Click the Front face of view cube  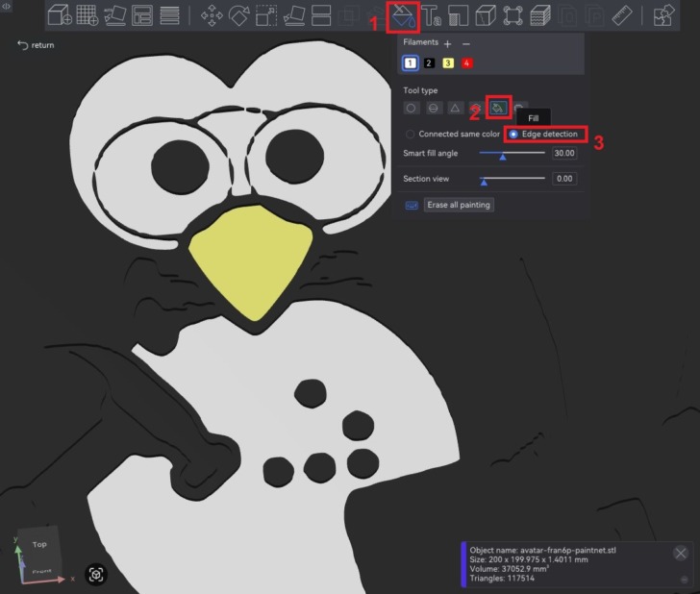click(41, 571)
